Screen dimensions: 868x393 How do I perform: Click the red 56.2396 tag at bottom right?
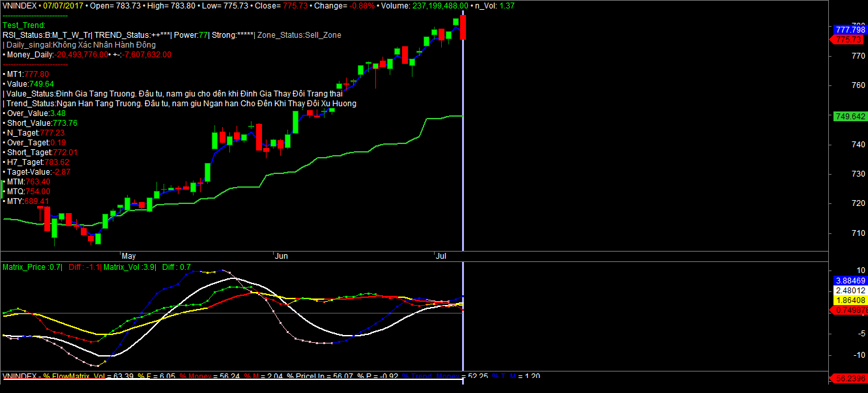pos(850,379)
